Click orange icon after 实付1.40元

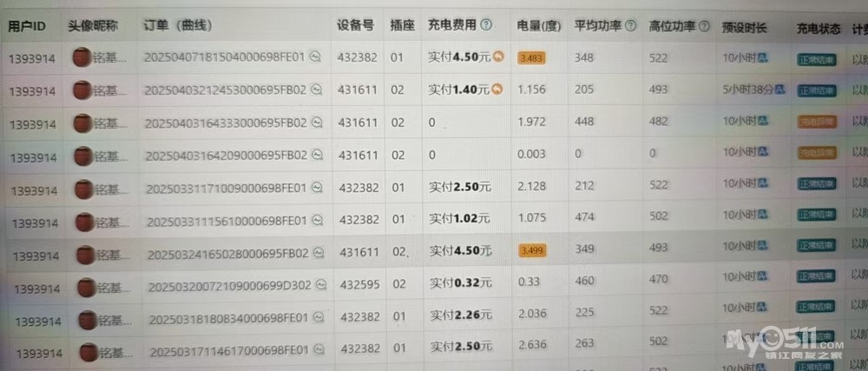pos(496,89)
